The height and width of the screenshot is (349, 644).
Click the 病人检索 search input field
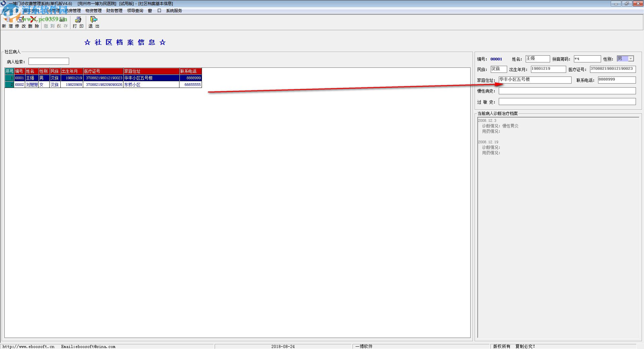pos(49,61)
